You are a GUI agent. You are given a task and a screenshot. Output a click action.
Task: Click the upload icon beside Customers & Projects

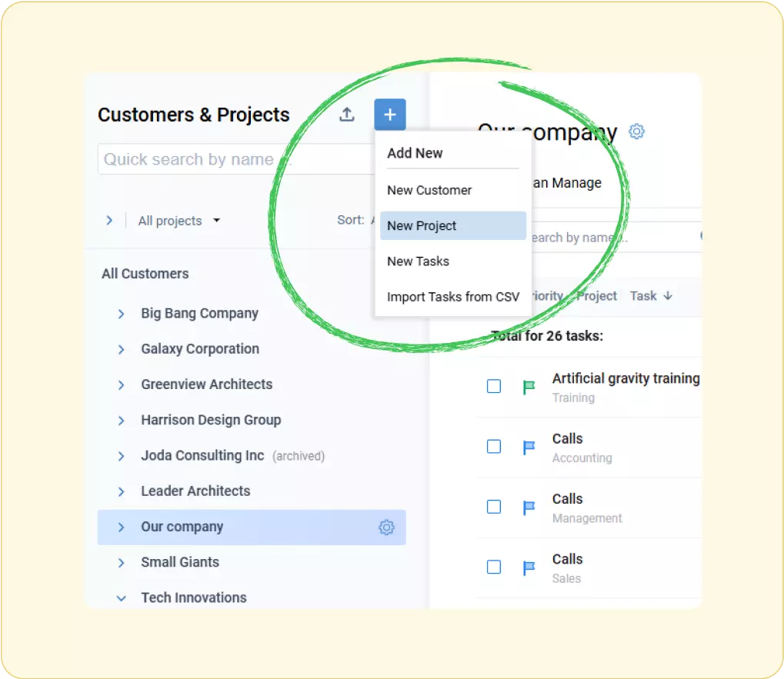(x=346, y=114)
